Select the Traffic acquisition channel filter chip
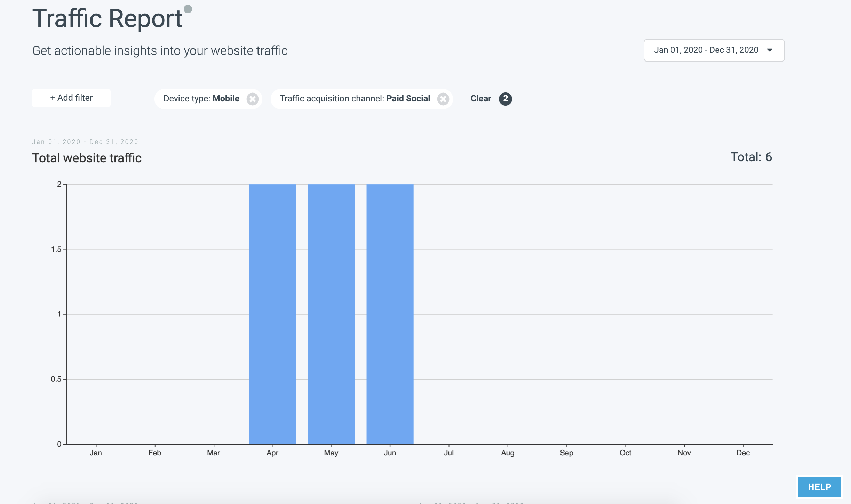Screen dimensions: 851x504 point(355,99)
